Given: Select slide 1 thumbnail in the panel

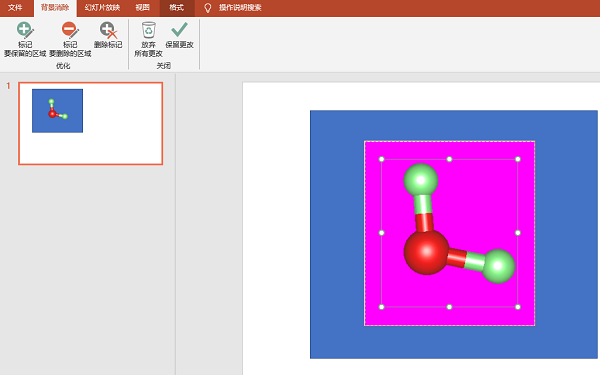Looking at the screenshot, I should tap(91, 124).
